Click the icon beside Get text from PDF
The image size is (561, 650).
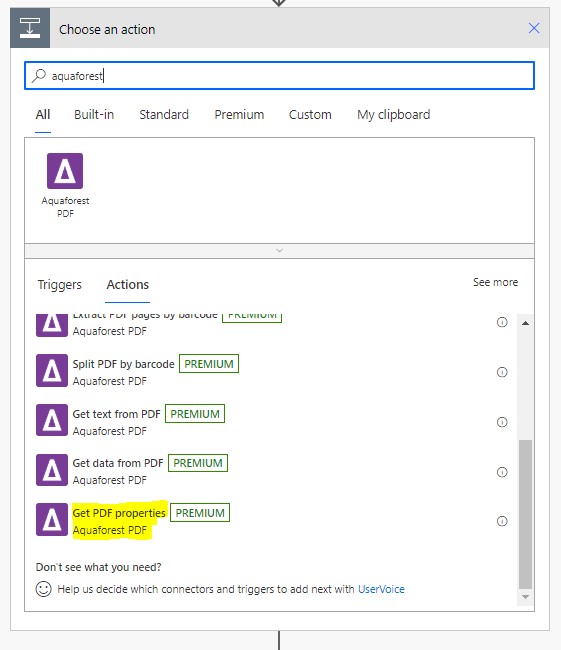coord(52,420)
